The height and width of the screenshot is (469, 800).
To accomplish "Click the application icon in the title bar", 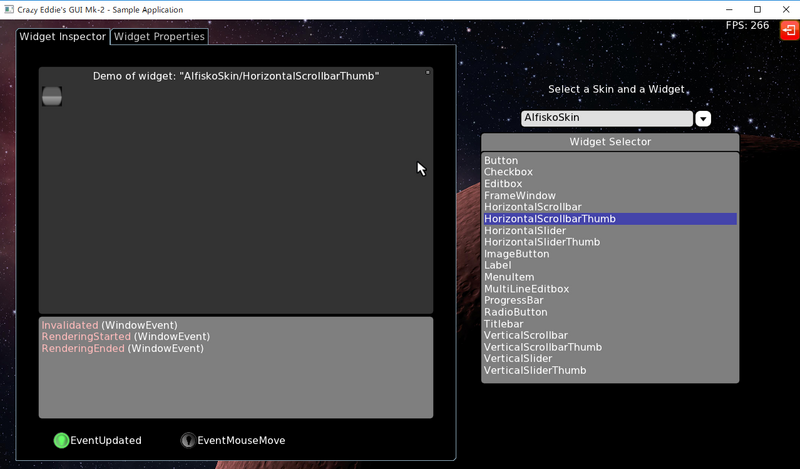I will (9, 9).
